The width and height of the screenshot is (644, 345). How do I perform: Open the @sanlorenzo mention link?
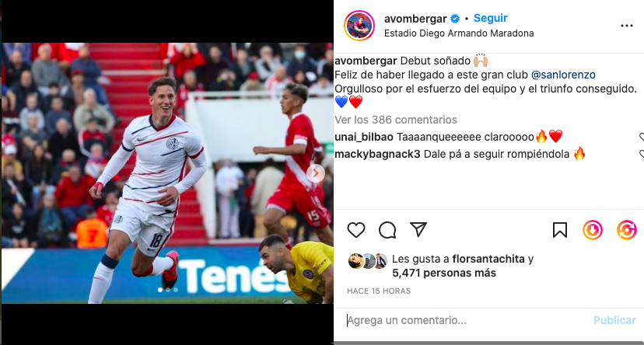pyautogui.click(x=563, y=75)
